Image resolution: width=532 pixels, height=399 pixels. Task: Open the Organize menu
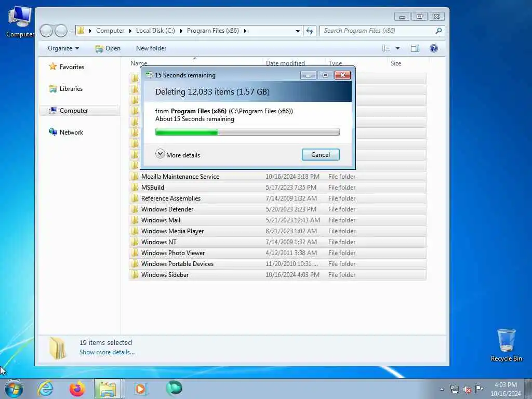(x=63, y=48)
